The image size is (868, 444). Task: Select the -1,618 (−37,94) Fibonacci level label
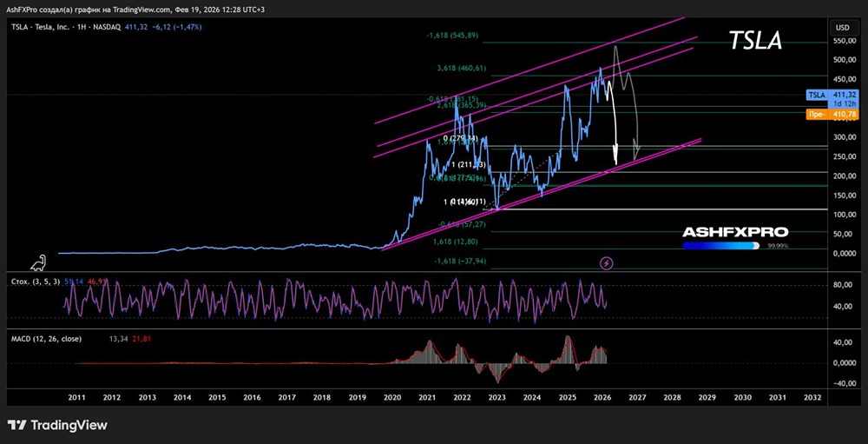tap(460, 261)
